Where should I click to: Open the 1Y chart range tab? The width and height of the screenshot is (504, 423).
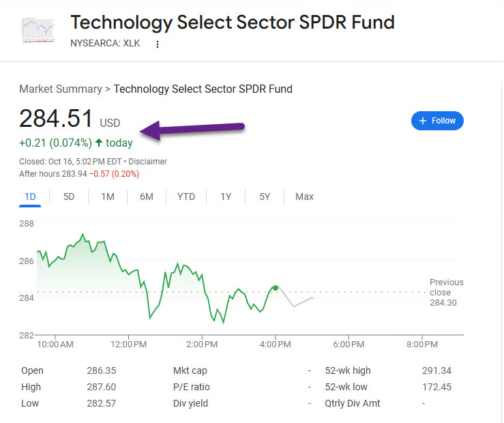(x=226, y=196)
